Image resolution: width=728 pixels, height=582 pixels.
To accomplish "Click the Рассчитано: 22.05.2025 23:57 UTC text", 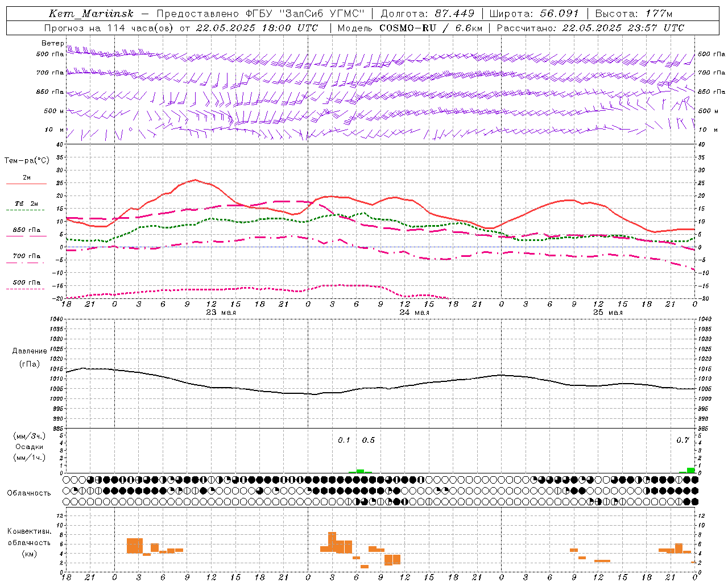I will (x=590, y=28).
